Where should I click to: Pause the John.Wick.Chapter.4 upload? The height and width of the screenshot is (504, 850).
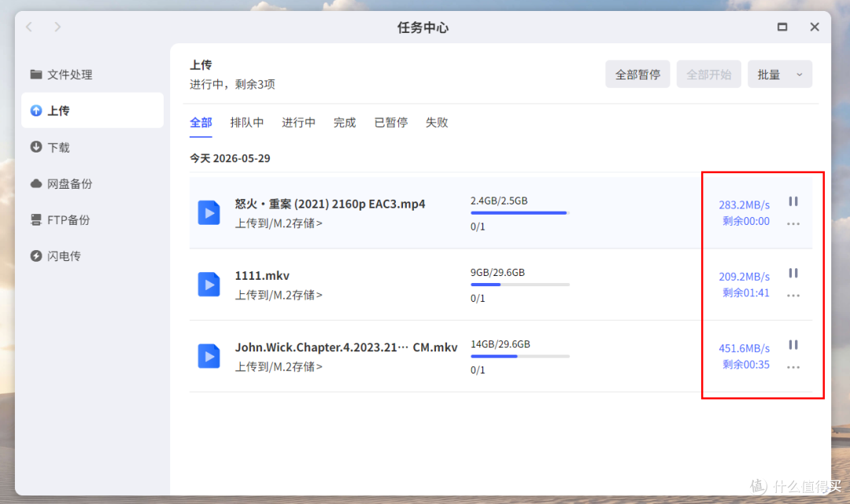pos(793,345)
